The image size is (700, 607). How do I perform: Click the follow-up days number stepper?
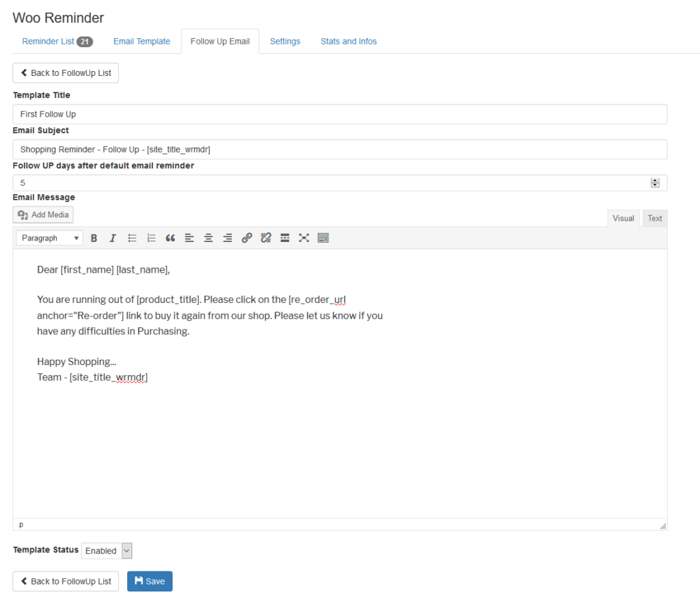(655, 183)
